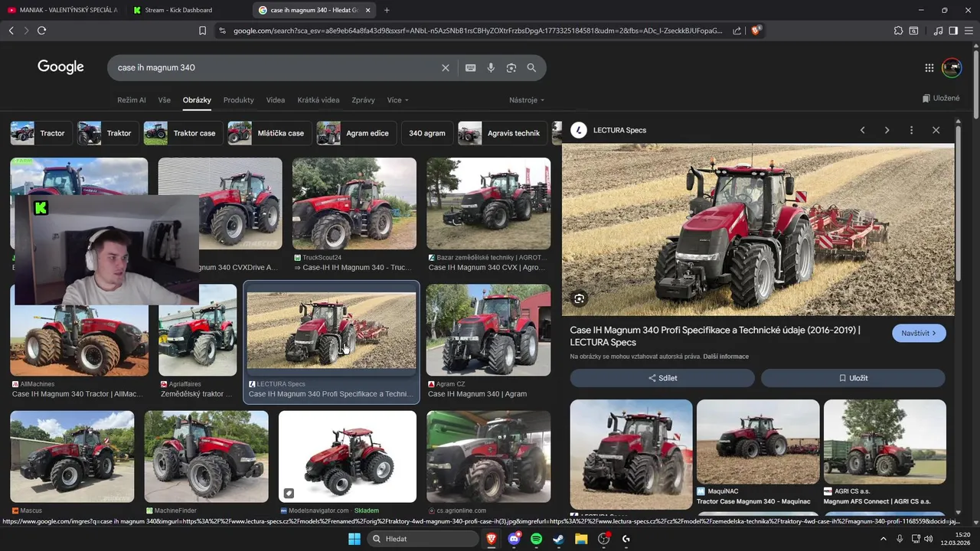Open the Videa search tab

tap(276, 100)
